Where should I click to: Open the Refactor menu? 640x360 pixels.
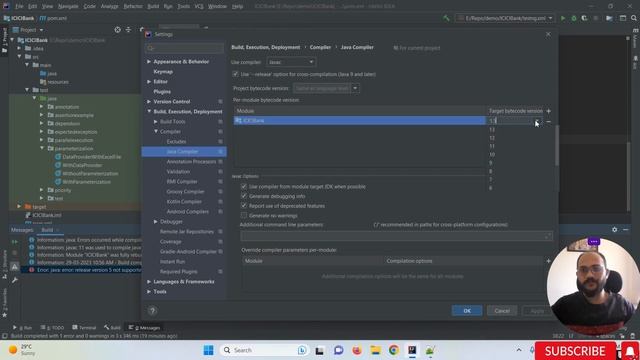coord(133,7)
